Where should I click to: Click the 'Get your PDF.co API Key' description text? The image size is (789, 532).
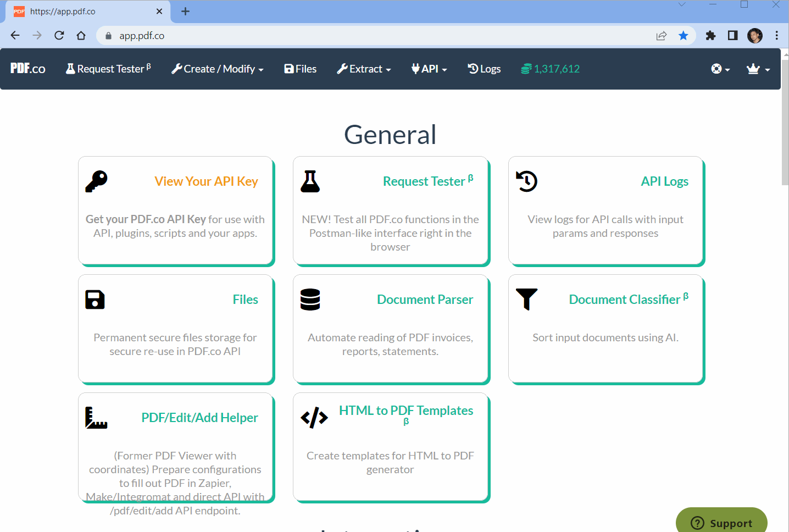(x=146, y=219)
